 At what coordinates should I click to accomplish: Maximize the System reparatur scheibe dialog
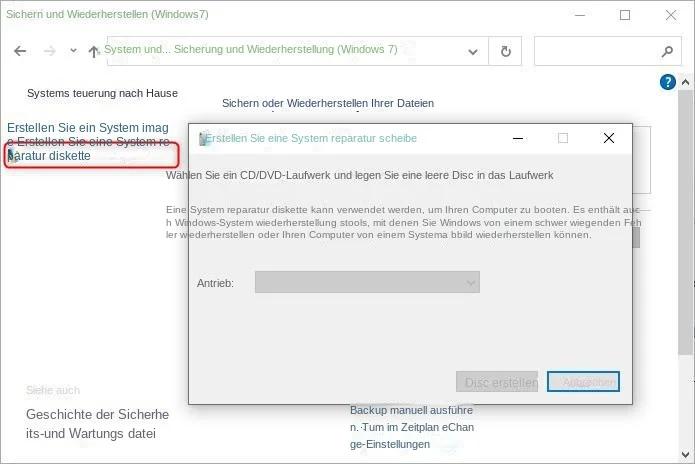pos(563,138)
